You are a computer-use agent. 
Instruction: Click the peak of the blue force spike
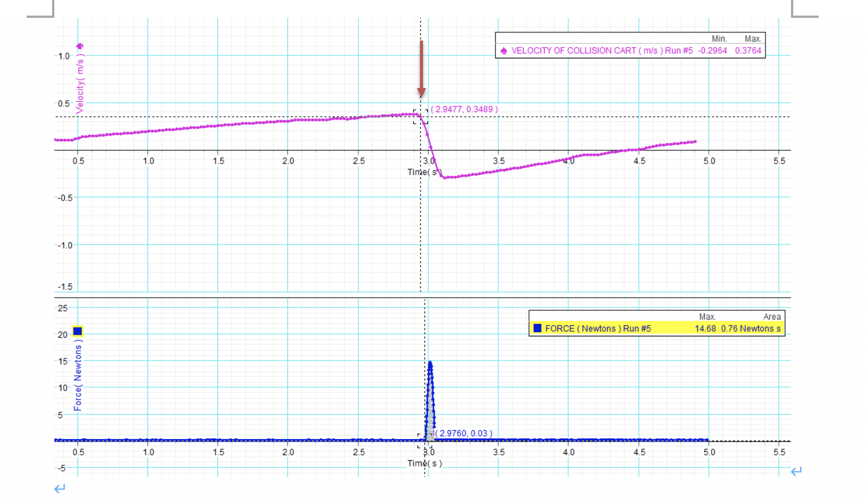click(x=430, y=363)
